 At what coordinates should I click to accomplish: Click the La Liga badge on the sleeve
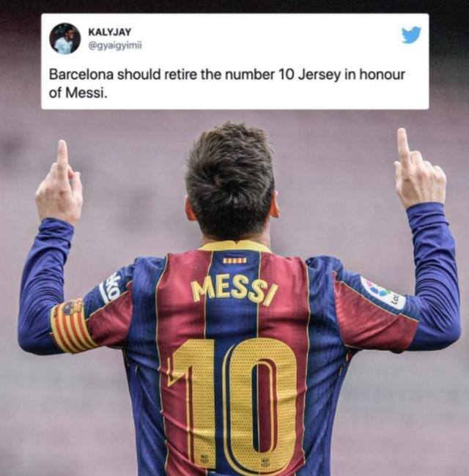click(x=382, y=293)
